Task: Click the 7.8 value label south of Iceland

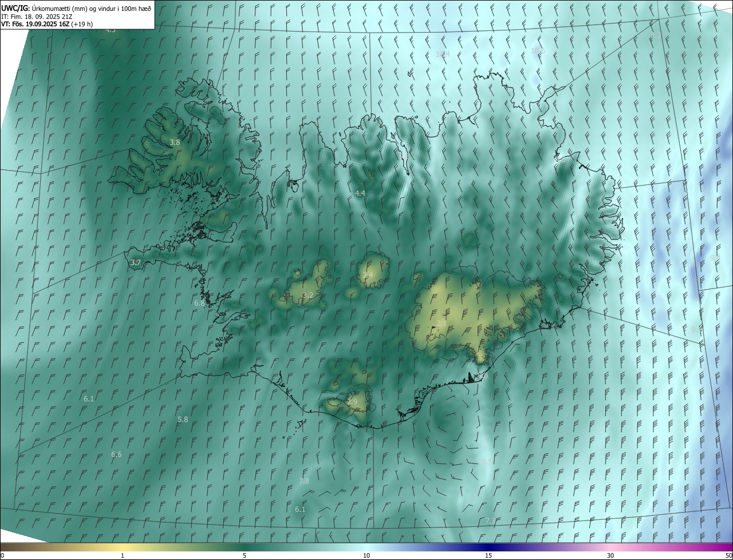Action: (304, 481)
